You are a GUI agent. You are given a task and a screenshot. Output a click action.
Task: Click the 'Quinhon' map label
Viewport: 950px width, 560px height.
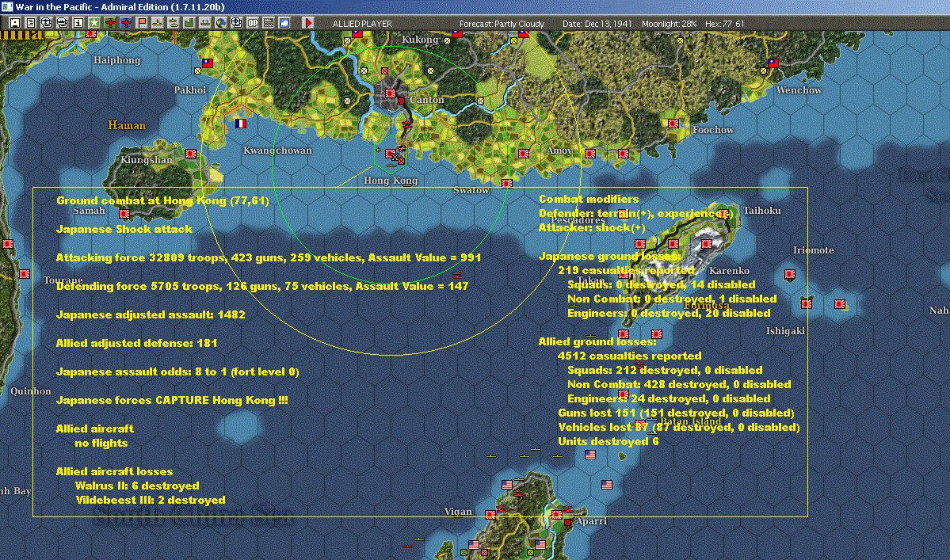click(31, 391)
